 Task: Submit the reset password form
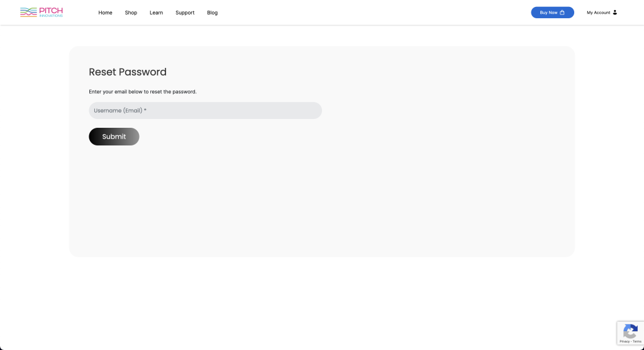tap(114, 137)
